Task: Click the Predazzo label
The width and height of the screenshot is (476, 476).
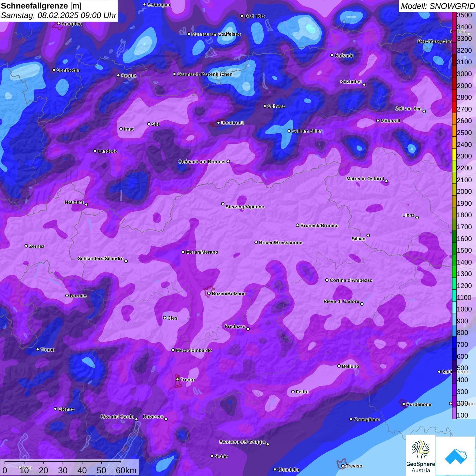Action: (235, 326)
